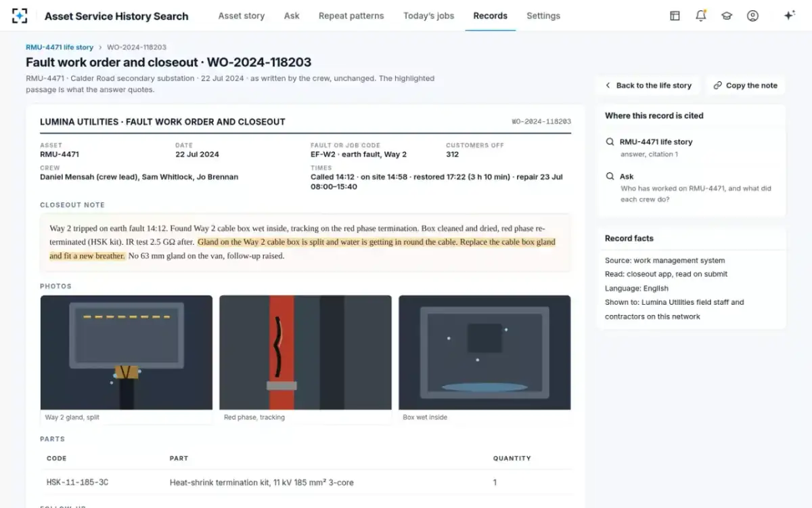
Task: Click the QUANTITY column header
Action: tap(512, 459)
